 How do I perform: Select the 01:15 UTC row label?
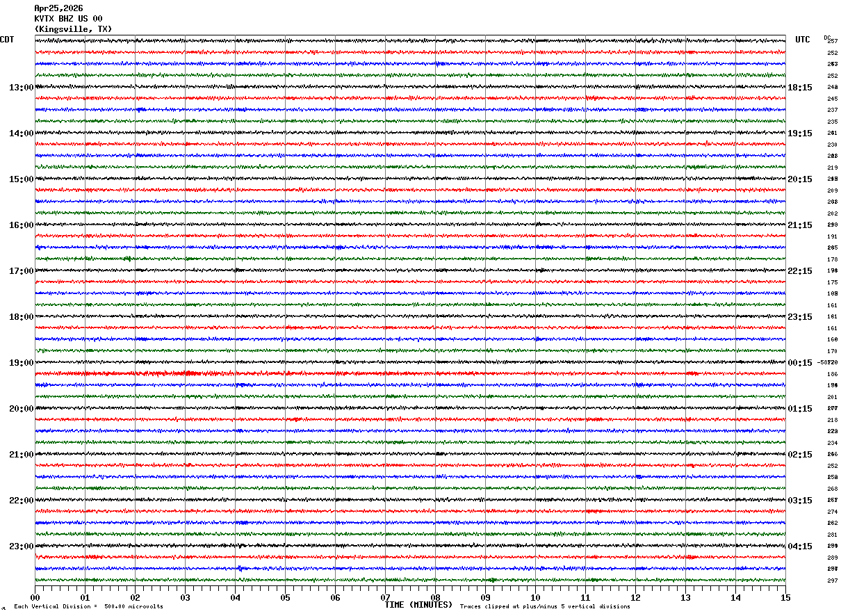coord(800,409)
